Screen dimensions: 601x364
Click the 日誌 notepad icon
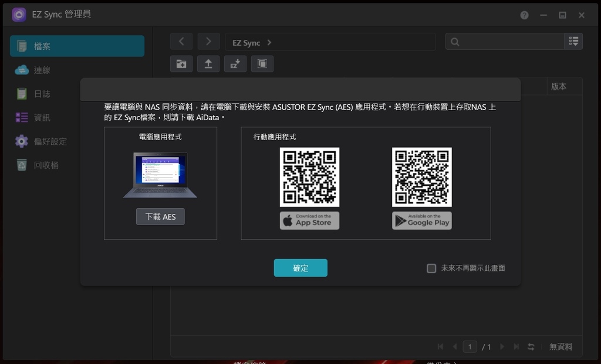coord(22,94)
